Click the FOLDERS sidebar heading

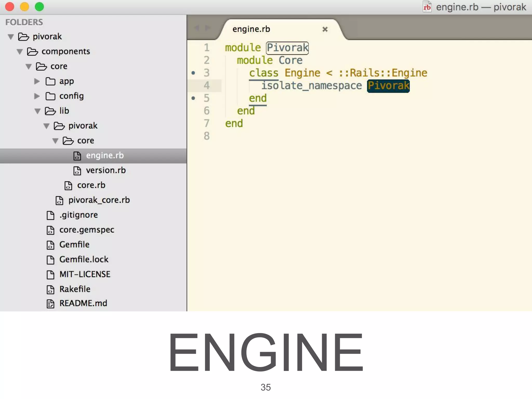click(x=24, y=22)
